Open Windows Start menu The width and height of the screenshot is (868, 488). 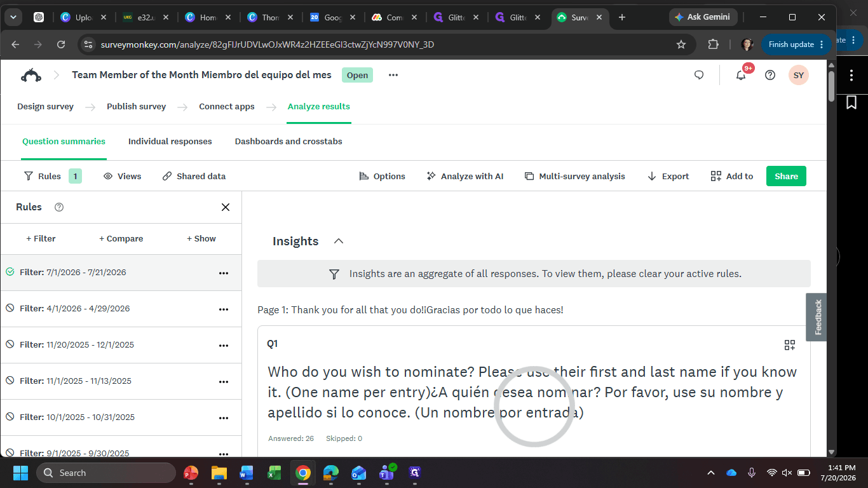20,473
